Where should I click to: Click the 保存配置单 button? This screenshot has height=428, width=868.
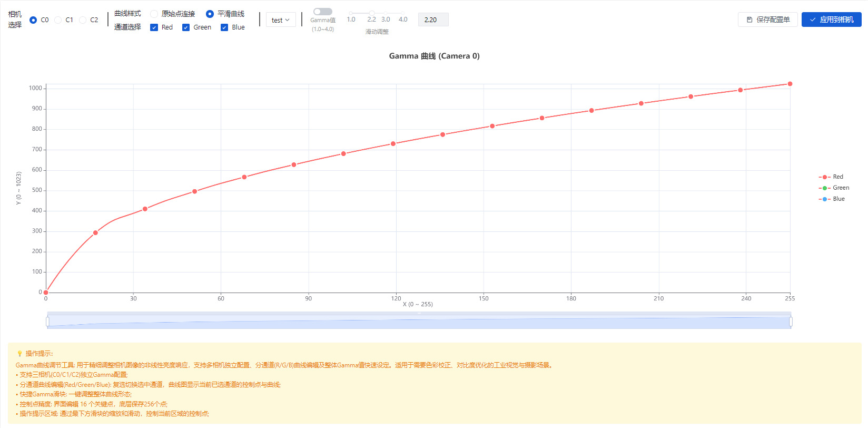[768, 20]
